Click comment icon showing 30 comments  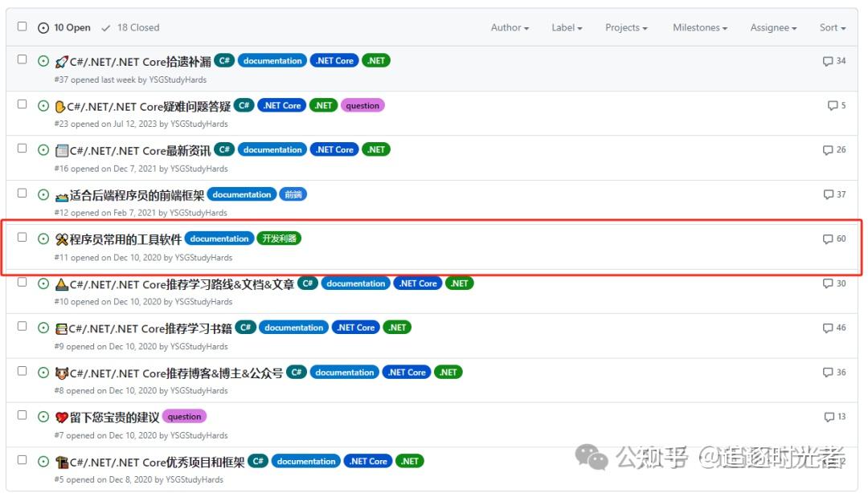[x=828, y=283]
